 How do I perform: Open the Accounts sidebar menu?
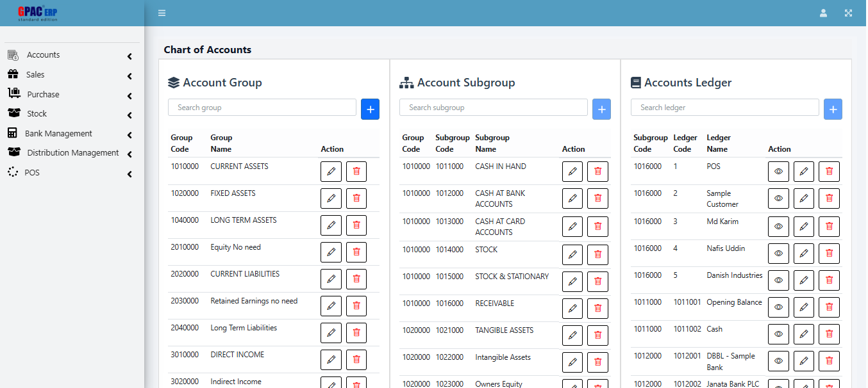coord(71,55)
